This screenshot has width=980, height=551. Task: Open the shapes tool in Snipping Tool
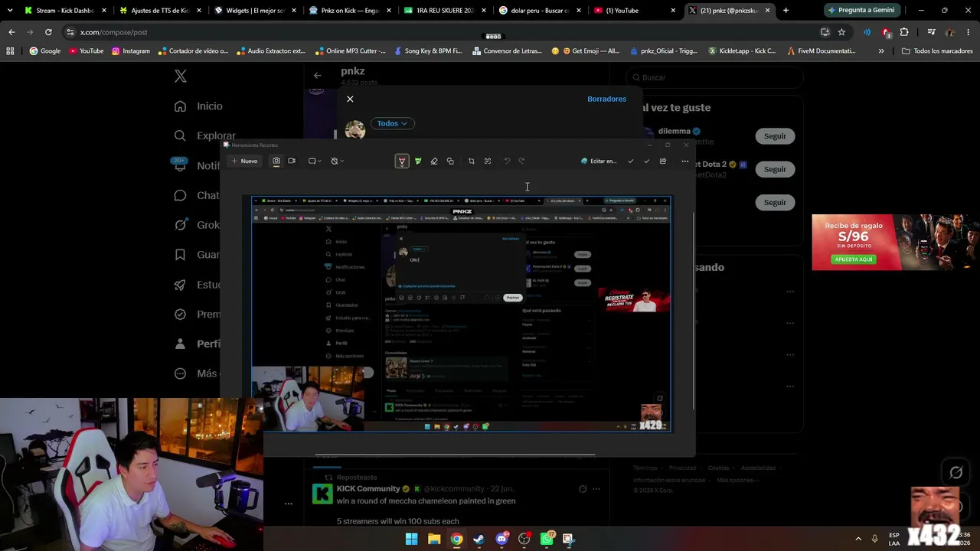pyautogui.click(x=450, y=161)
